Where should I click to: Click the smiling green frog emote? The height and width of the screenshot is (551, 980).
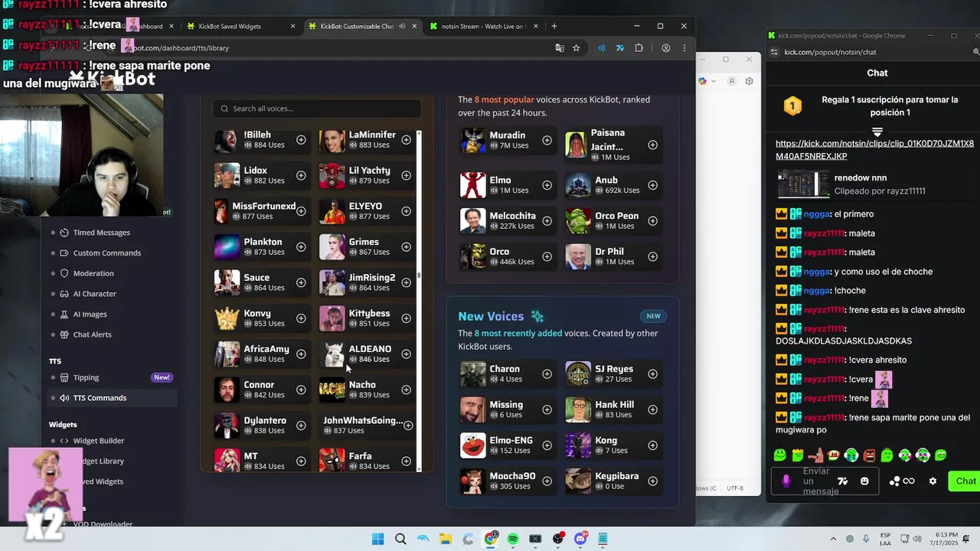click(x=780, y=455)
